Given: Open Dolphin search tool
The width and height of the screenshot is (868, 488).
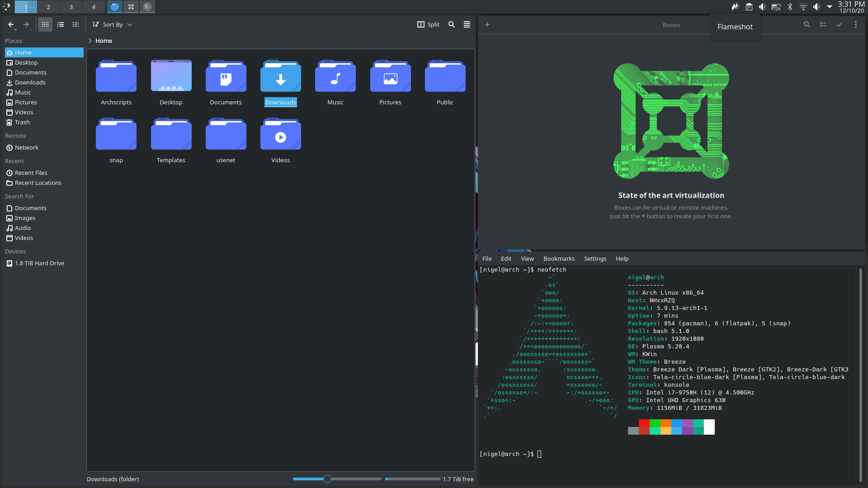Looking at the screenshot, I should coord(452,25).
